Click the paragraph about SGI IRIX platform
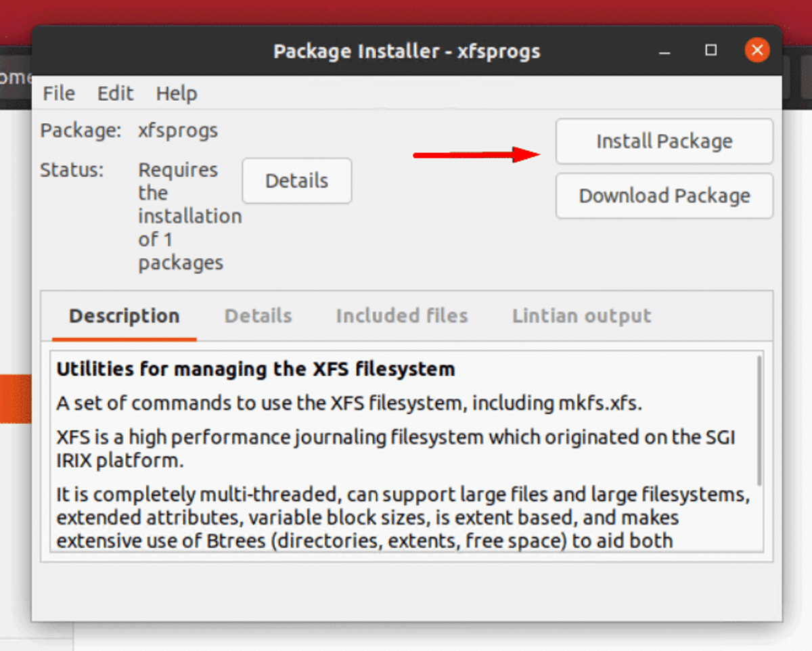This screenshot has height=651, width=812. (x=396, y=449)
